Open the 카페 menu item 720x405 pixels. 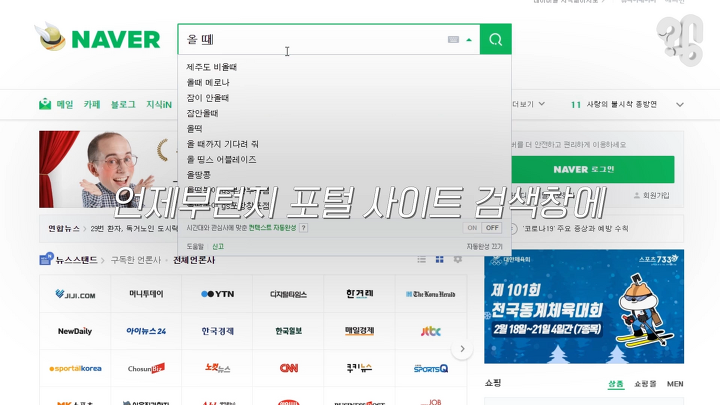92,105
